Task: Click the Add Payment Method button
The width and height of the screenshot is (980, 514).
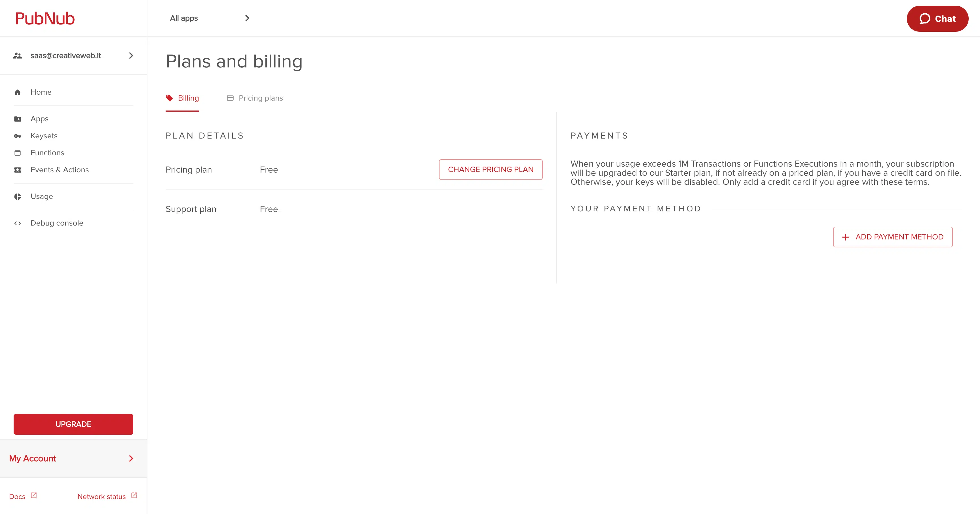Action: point(893,237)
